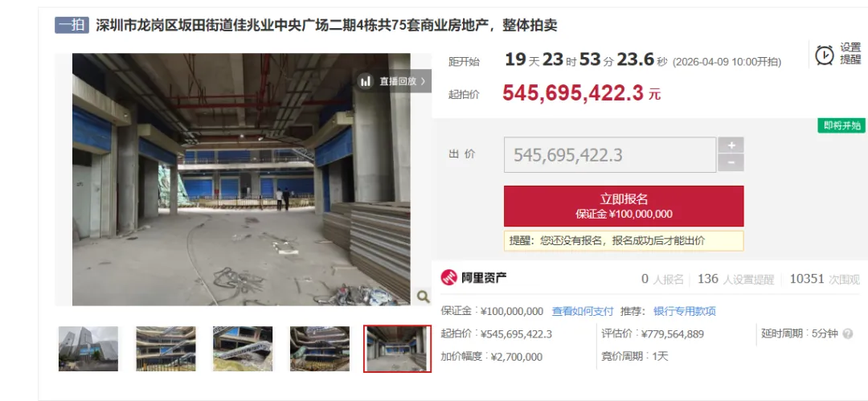
Task: Click the magnifier zoom icon on photo
Action: coord(423,297)
